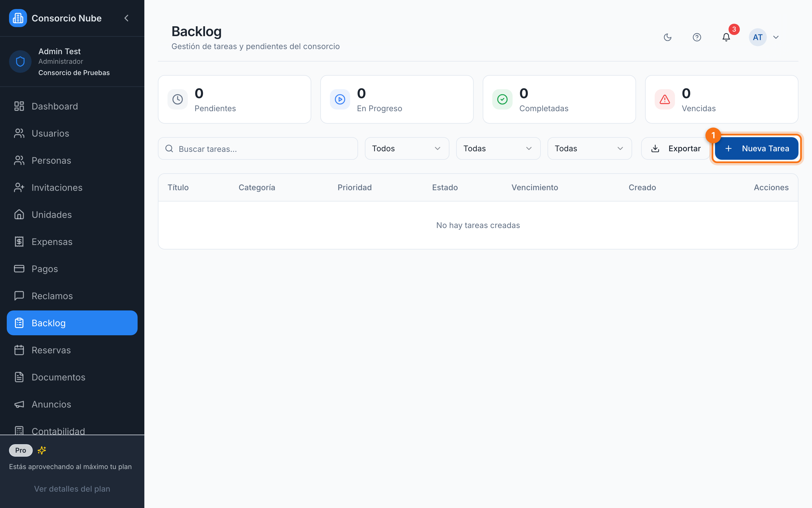The image size is (812, 508).
Task: Click the Admin Test shield icon
Action: click(x=20, y=62)
